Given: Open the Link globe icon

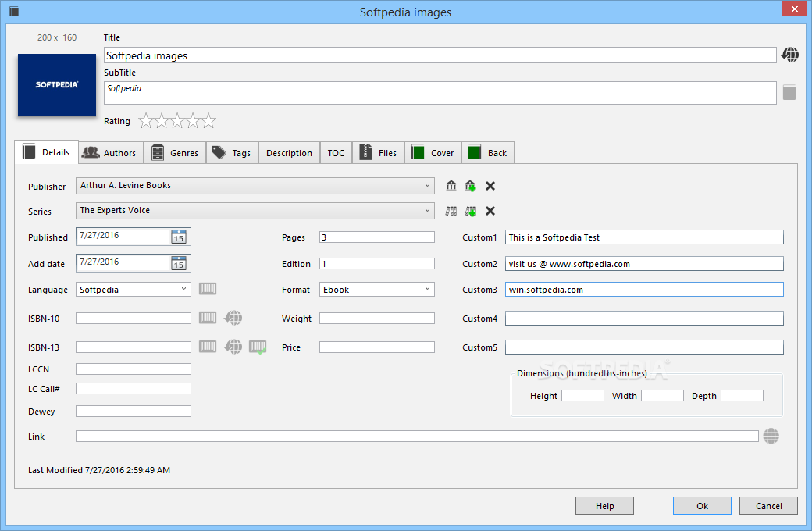Looking at the screenshot, I should tap(771, 437).
